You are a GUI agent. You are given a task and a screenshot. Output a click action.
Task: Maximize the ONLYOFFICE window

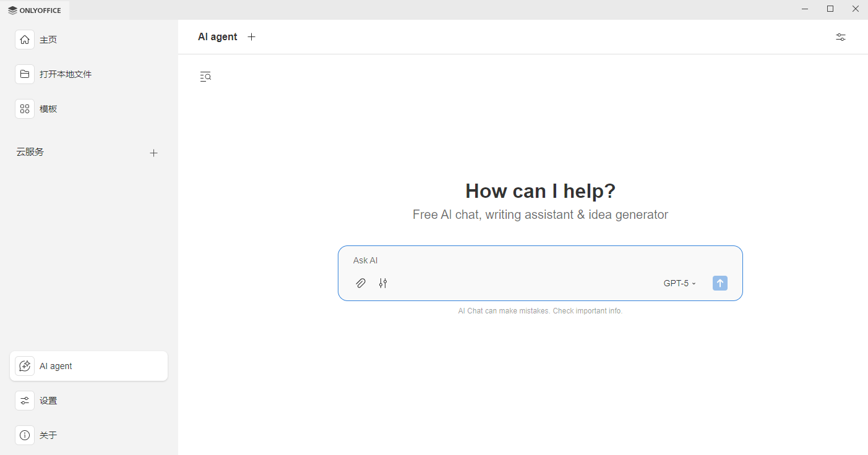pyautogui.click(x=830, y=9)
